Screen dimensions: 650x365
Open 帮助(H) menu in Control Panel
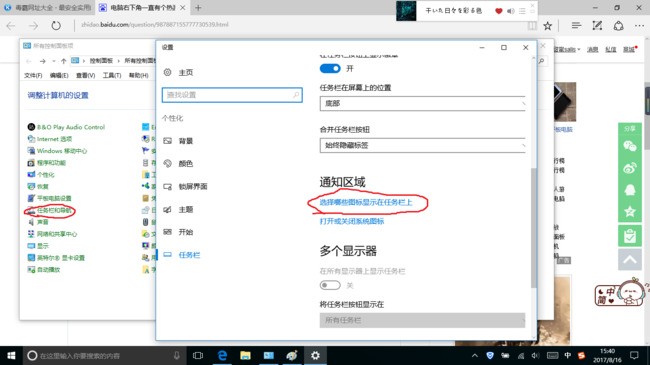[x=138, y=75]
